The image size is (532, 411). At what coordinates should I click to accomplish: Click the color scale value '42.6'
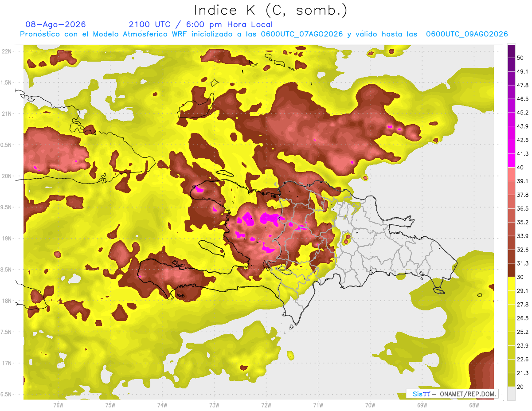523,140
